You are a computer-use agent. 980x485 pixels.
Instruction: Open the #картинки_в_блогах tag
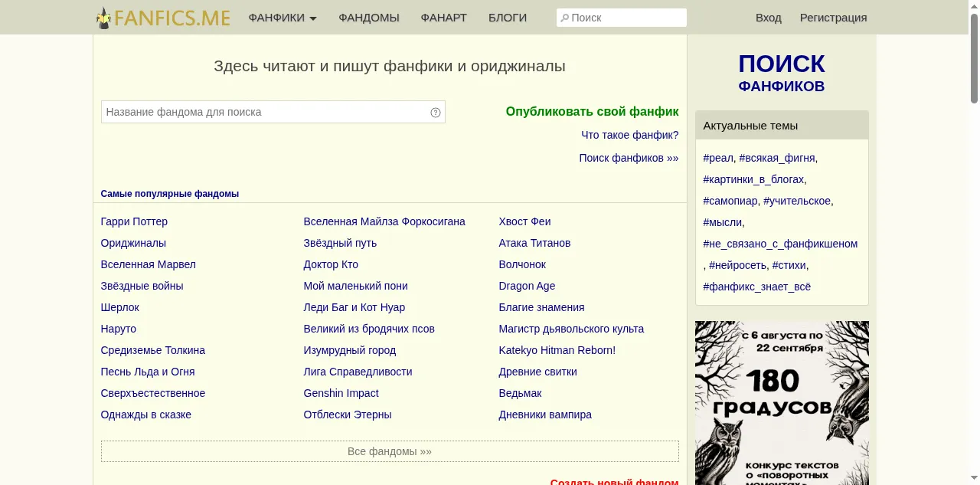(753, 179)
